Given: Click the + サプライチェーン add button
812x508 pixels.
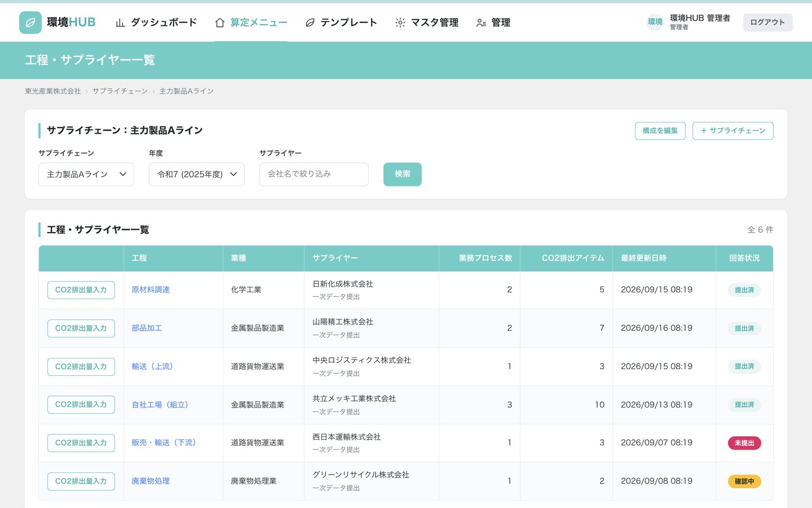Looking at the screenshot, I should click(733, 131).
